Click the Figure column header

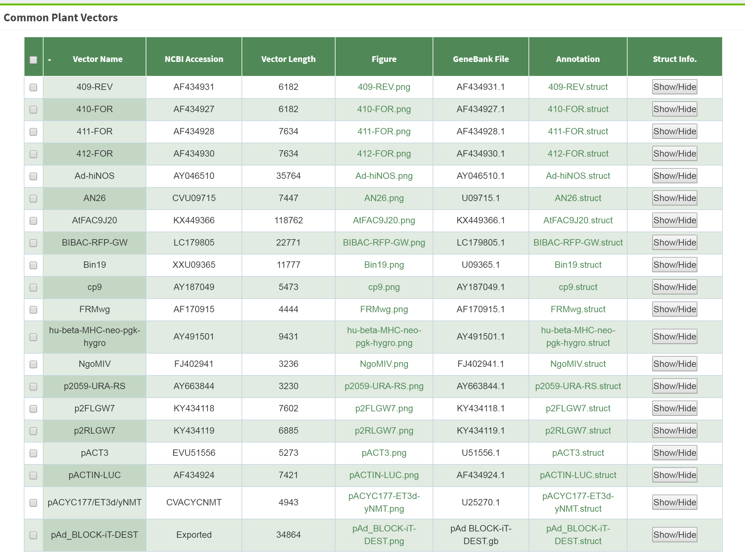[384, 59]
